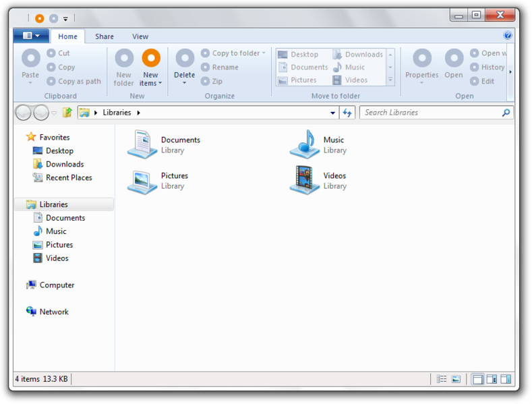
Task: Expand the address bar history dropdown
Action: pyautogui.click(x=333, y=113)
